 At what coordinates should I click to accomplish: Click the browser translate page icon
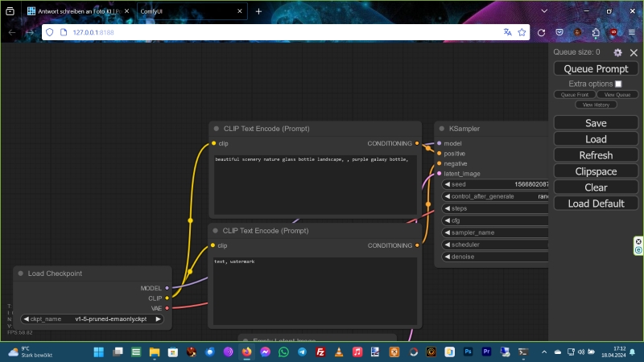pos(507,32)
